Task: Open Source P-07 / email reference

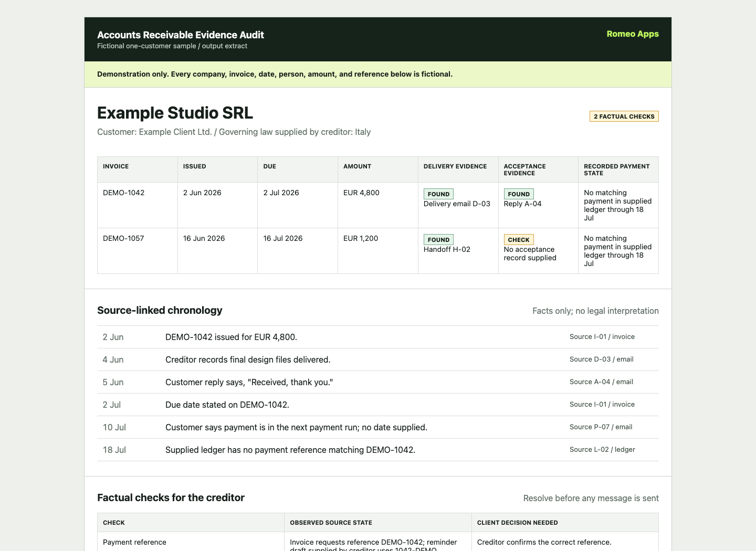Action: [601, 427]
